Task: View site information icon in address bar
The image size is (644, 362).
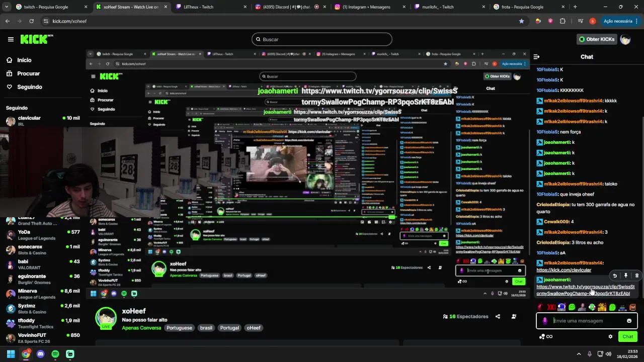Action: pos(46,21)
